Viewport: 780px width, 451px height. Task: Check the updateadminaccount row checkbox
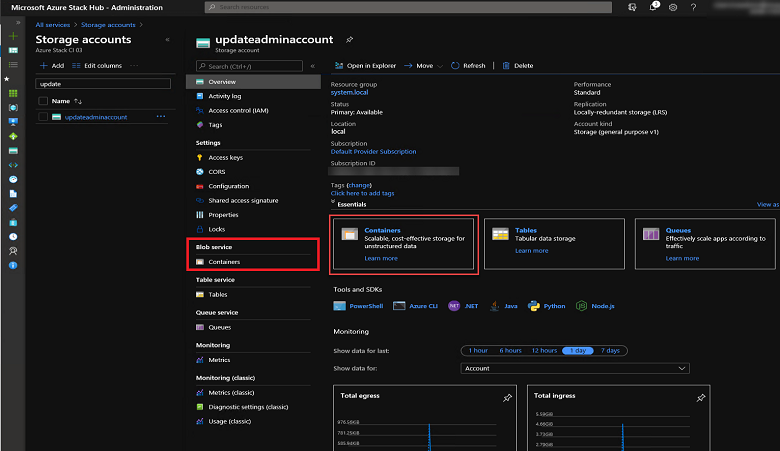pyautogui.click(x=42, y=117)
